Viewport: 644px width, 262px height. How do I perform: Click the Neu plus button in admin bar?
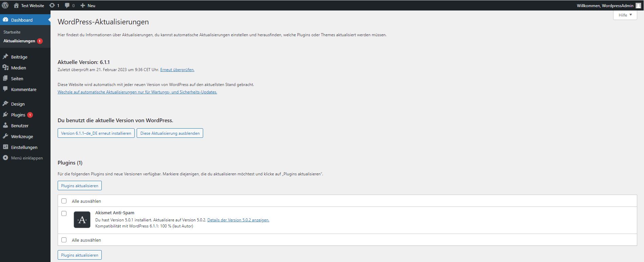click(x=88, y=5)
